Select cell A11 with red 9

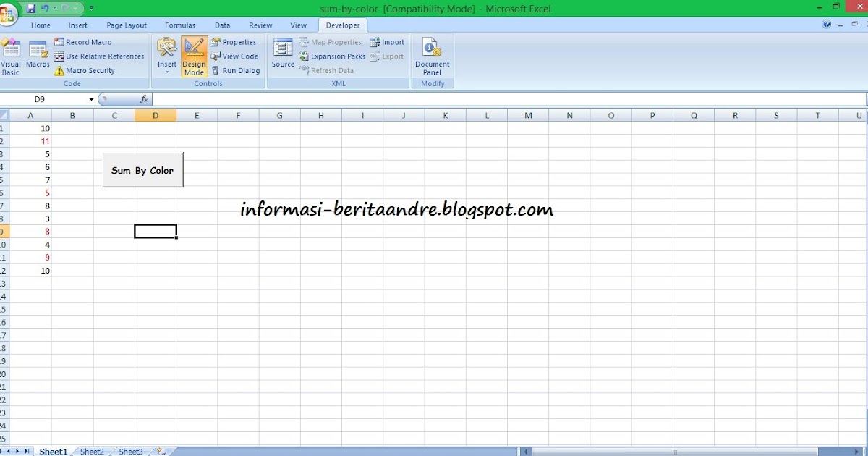coord(30,257)
